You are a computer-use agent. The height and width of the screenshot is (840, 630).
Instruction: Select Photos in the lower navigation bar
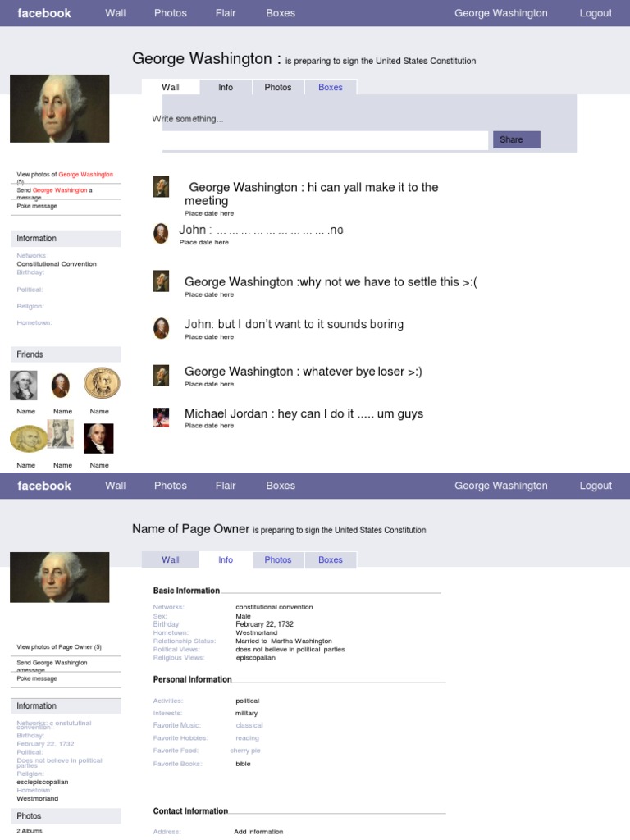coord(171,486)
